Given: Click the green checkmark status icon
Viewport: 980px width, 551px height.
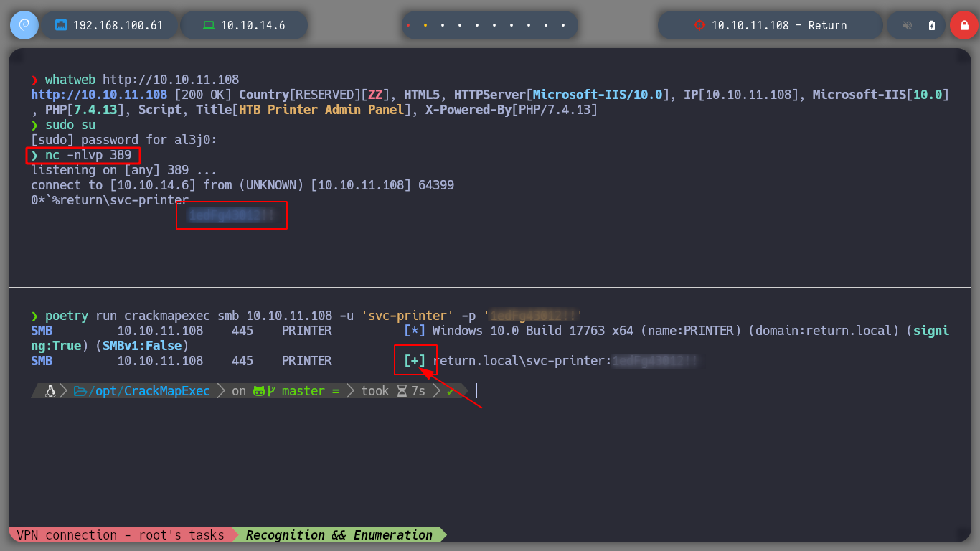Looking at the screenshot, I should [450, 391].
